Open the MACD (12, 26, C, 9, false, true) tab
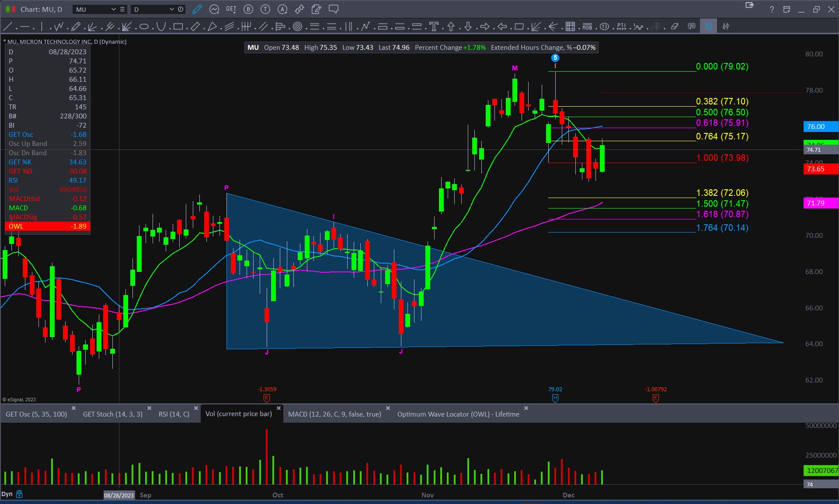Image resolution: width=839 pixels, height=504 pixels. [334, 414]
